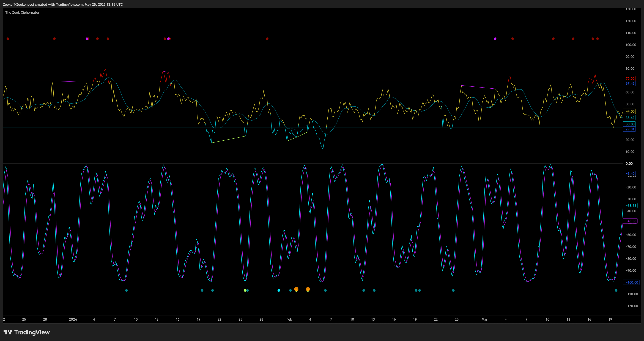
Task: Click the 10.00 scale value
Action: (x=630, y=151)
